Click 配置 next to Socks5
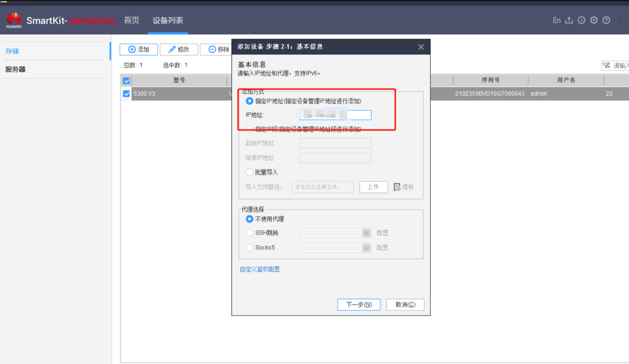Viewport: 629px width, 364px height. [382, 248]
